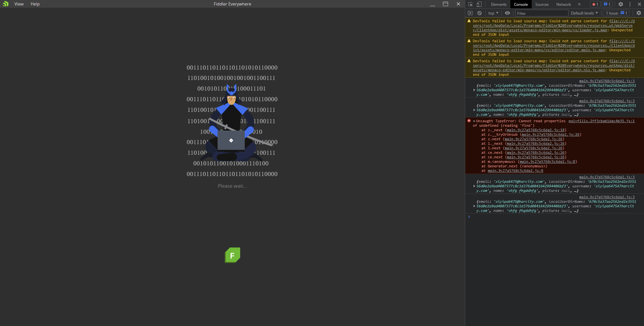The image size is (644, 326).
Task: Click the 1 Issue button
Action: point(616,13)
